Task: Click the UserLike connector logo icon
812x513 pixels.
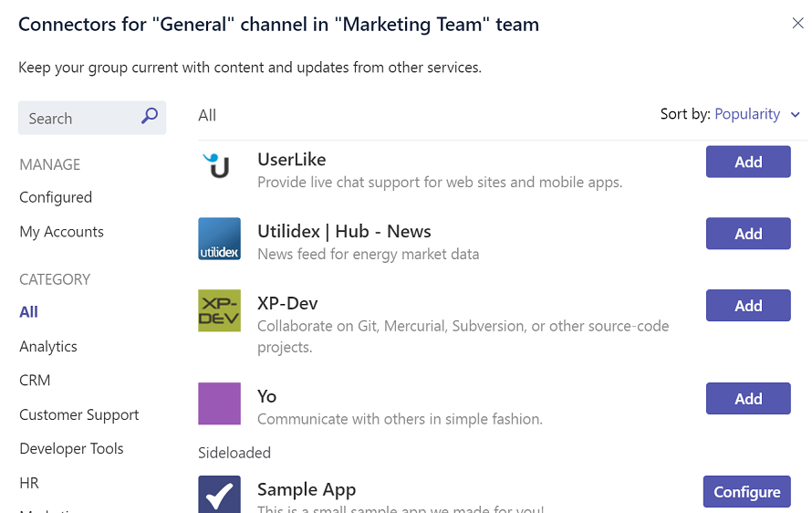Action: [219, 165]
